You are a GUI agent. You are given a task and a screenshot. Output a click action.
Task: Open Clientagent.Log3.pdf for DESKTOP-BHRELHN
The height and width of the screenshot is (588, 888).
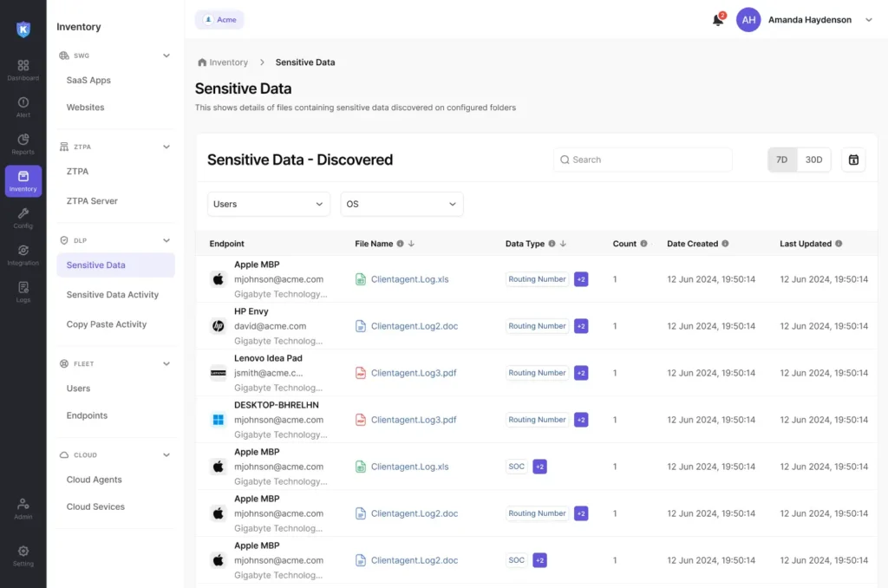[x=414, y=420]
